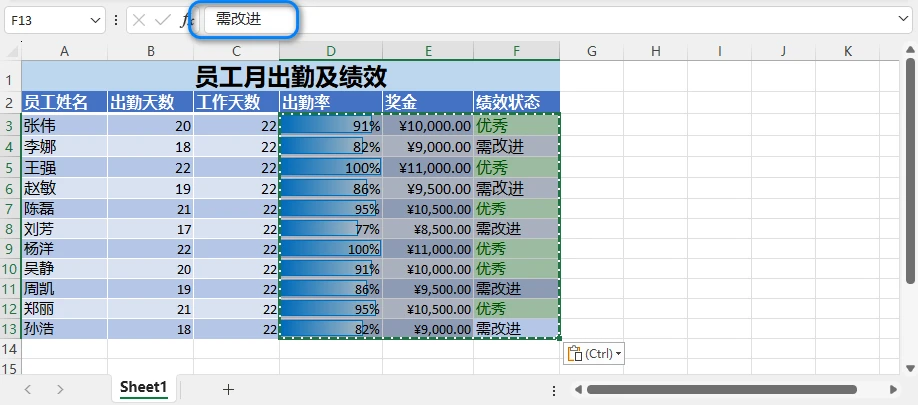Select the Sheet1 tab
The image size is (918, 405).
(x=144, y=388)
